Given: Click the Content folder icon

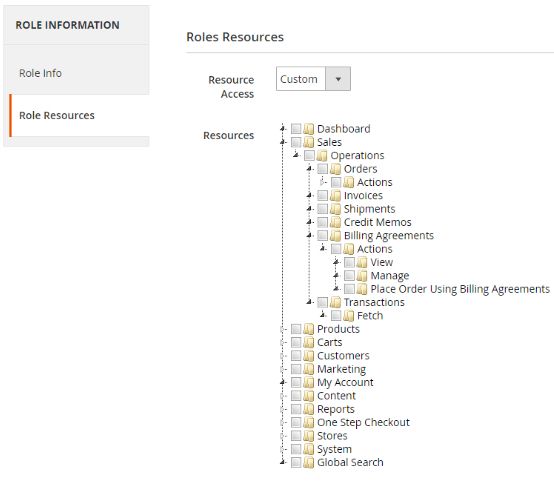Looking at the screenshot, I should (308, 396).
